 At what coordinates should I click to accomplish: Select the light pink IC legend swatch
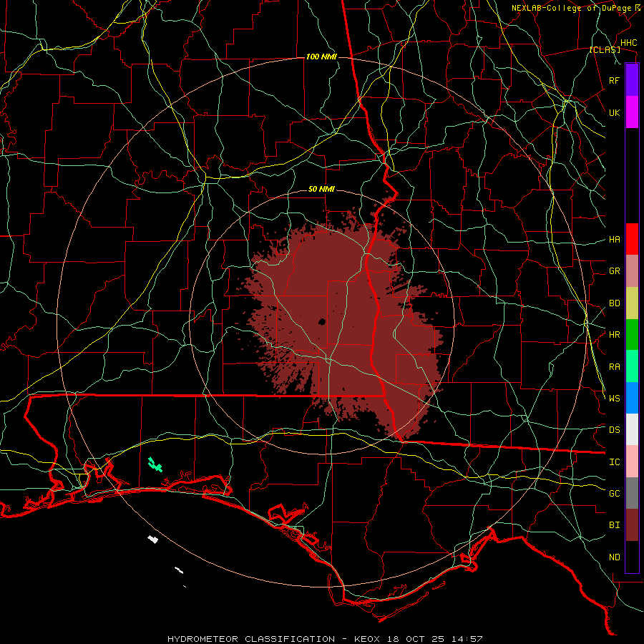tap(632, 462)
